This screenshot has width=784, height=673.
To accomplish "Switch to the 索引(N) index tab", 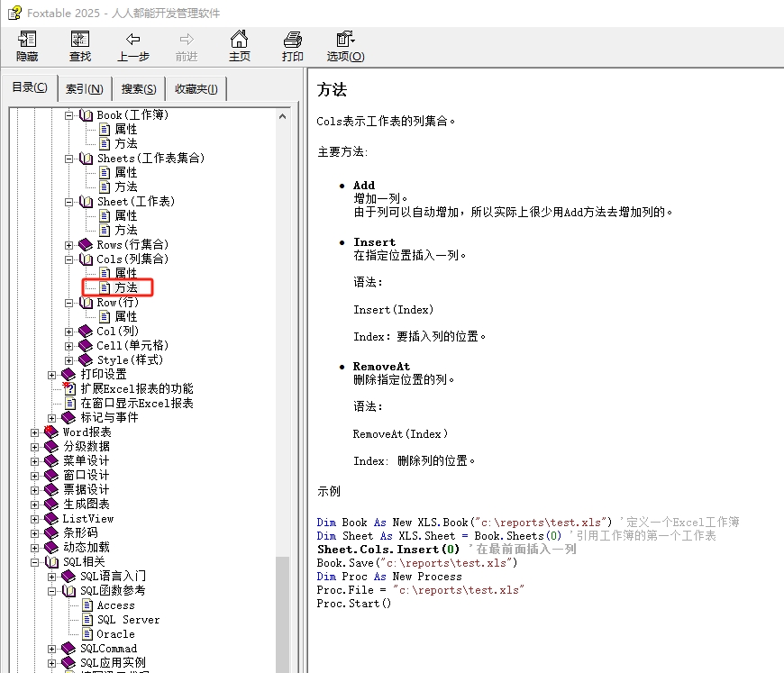I will (85, 89).
